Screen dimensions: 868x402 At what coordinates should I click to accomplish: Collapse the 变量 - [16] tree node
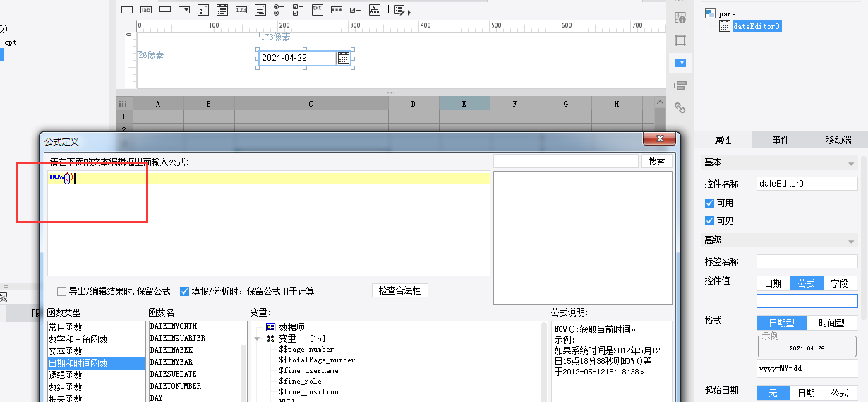pos(257,339)
